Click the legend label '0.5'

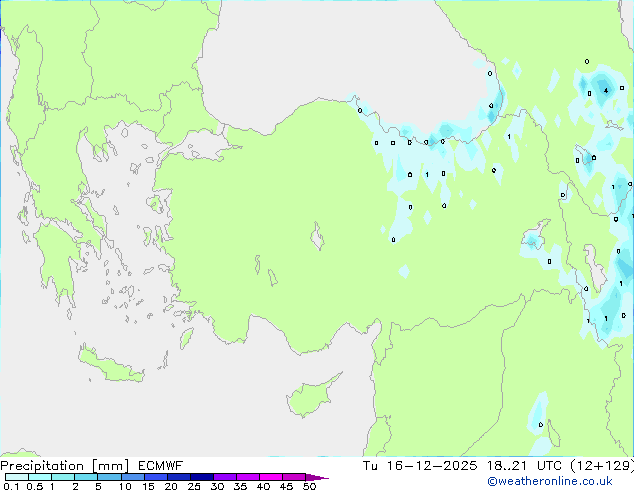click(34, 486)
